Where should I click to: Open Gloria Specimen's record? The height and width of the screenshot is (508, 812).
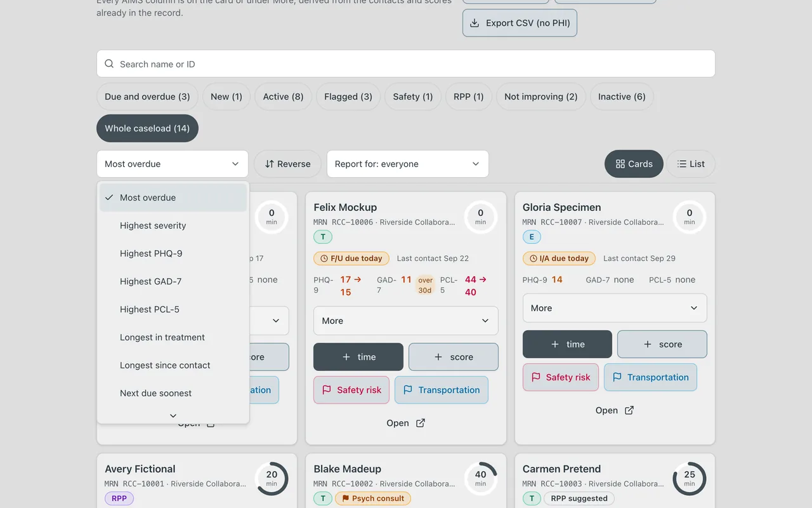pos(615,410)
